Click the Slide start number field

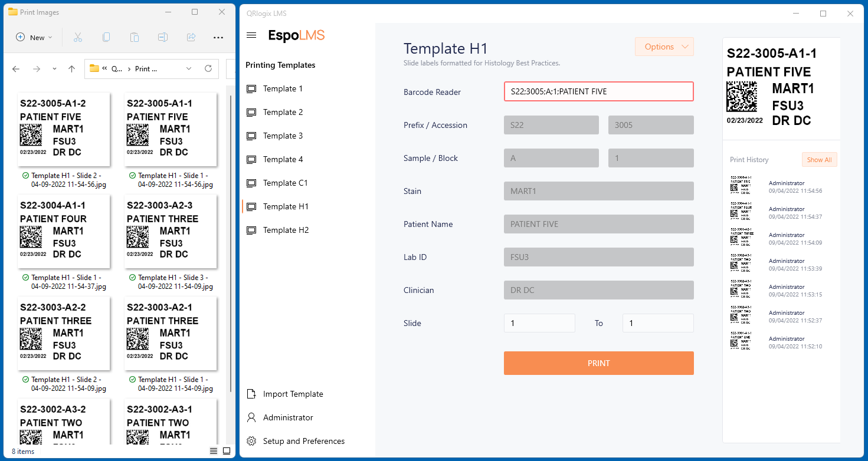[539, 323]
